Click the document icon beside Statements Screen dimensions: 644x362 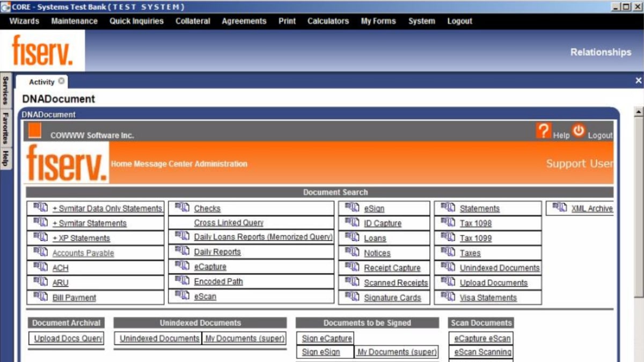coord(448,208)
